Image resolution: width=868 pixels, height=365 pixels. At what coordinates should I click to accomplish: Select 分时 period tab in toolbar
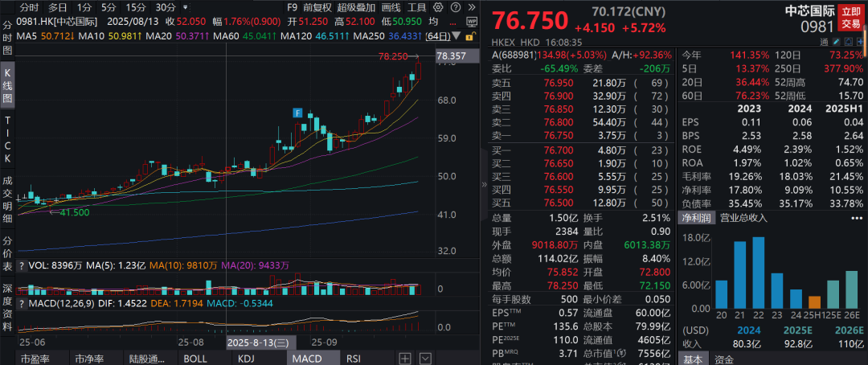[x=30, y=8]
